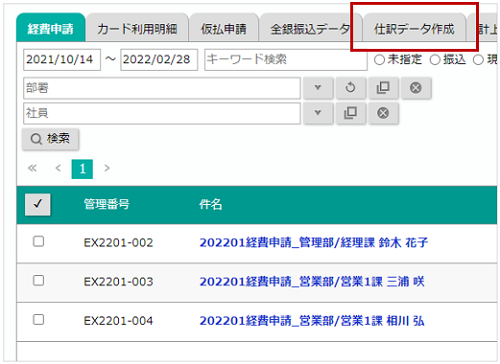Open link 202201経費申請_管理部/経理課 鈴木 花子
Image resolution: width=500 pixels, height=364 pixels.
tap(314, 242)
